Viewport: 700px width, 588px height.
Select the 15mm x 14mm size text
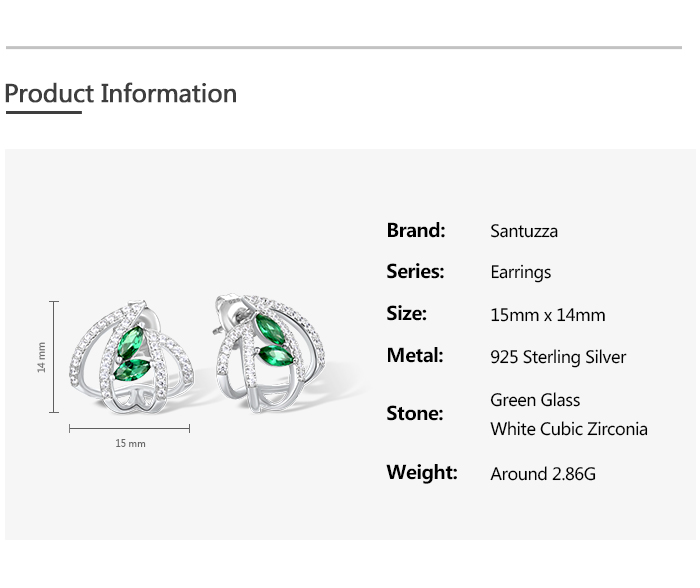[x=548, y=315]
